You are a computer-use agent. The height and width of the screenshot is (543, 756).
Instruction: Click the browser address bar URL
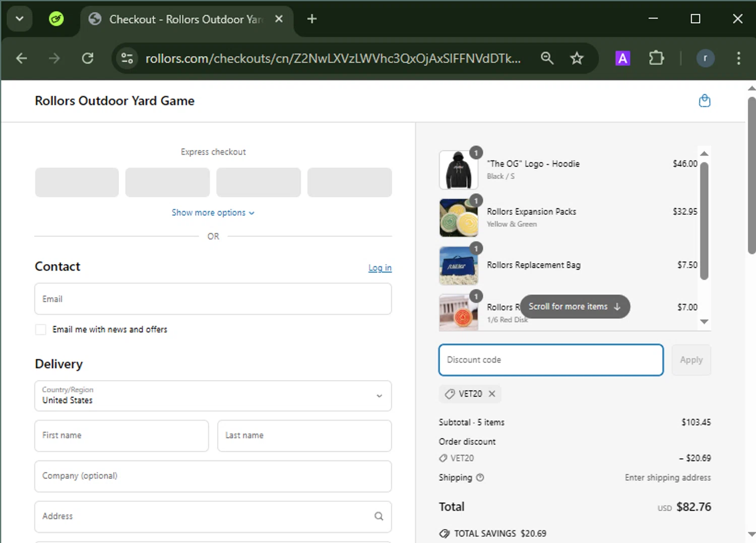click(333, 58)
